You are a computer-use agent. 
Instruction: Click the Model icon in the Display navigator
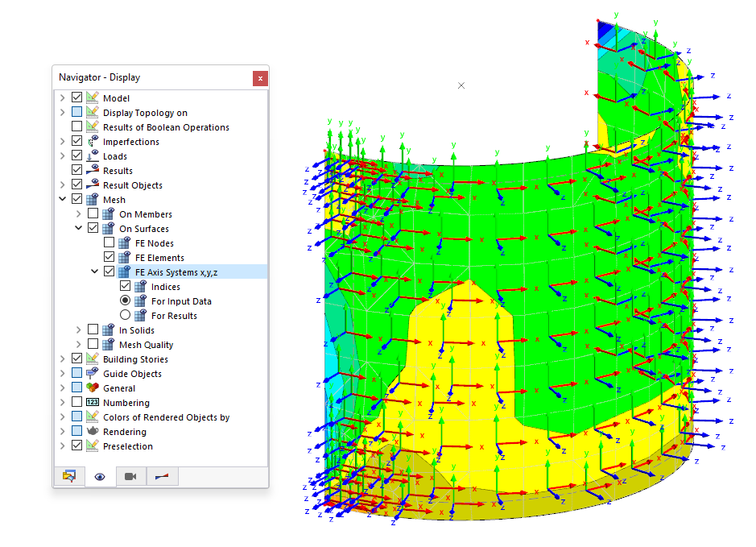[x=91, y=97]
